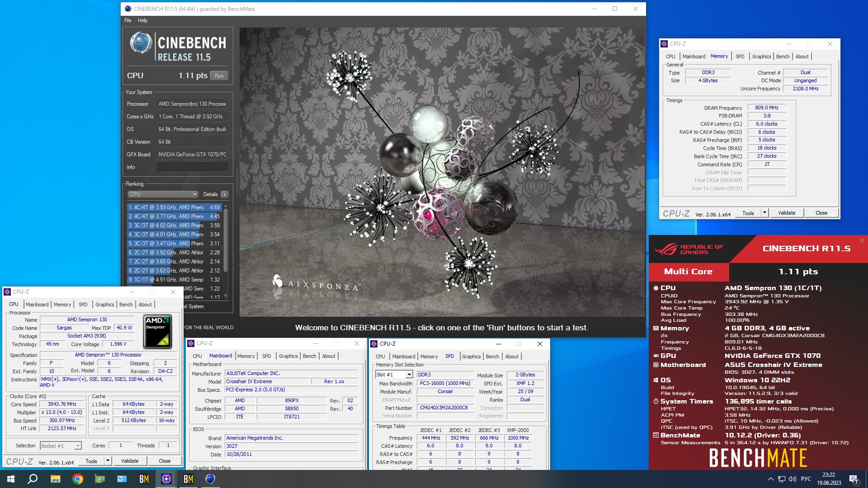
Task: Open About tab in Mainboard CPU-Z window
Action: [329, 356]
